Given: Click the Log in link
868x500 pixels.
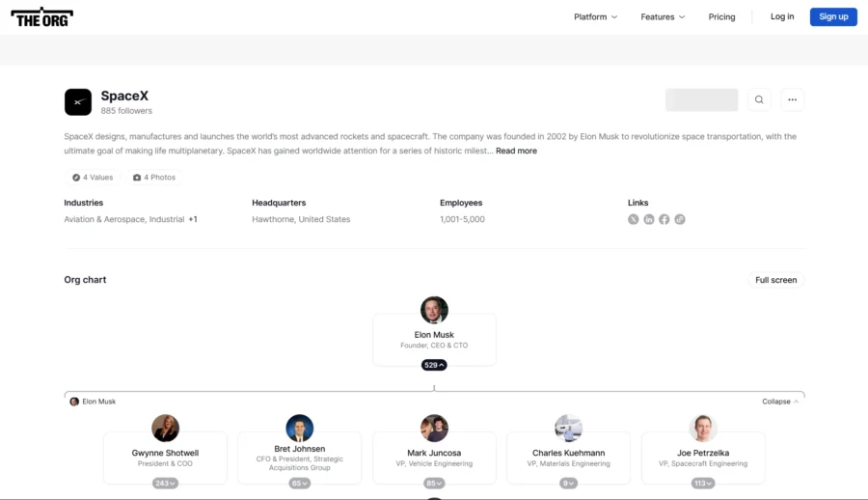Looking at the screenshot, I should 782,16.
